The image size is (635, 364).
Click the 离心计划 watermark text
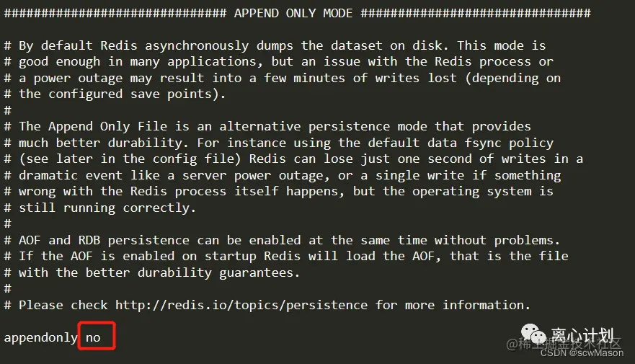583,335
